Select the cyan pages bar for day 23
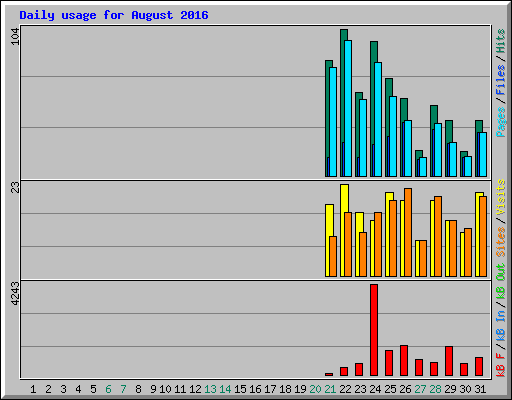This screenshot has height=400, width=512. point(363,138)
